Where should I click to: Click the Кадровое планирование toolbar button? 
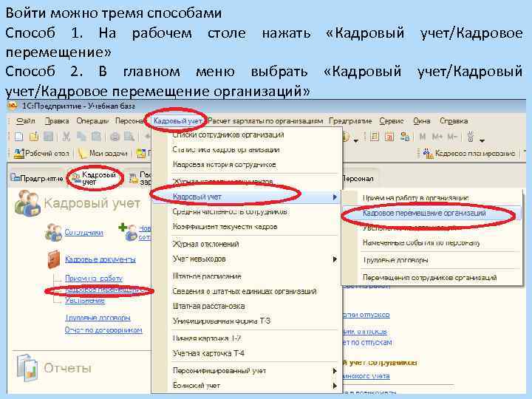(469, 154)
